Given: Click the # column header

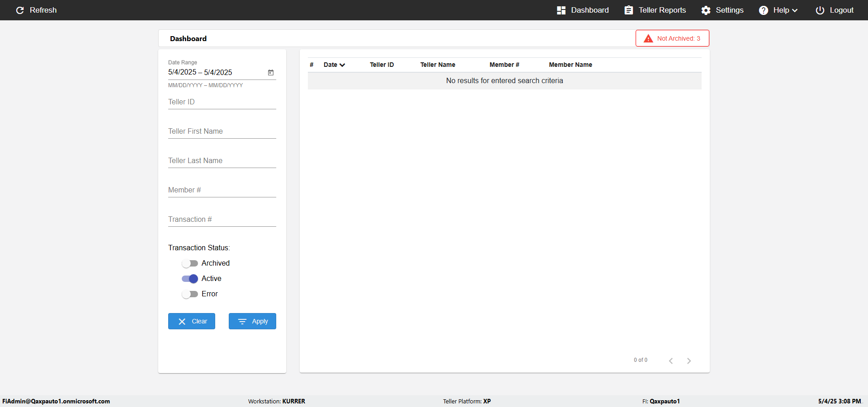Looking at the screenshot, I should 311,65.
